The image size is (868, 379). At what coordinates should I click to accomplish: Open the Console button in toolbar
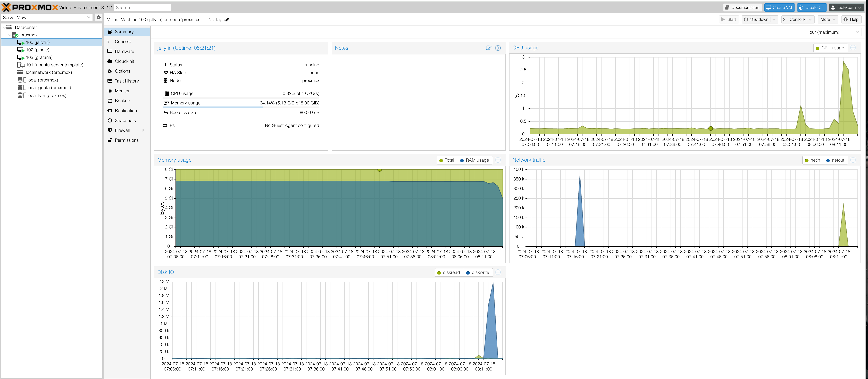(x=794, y=20)
